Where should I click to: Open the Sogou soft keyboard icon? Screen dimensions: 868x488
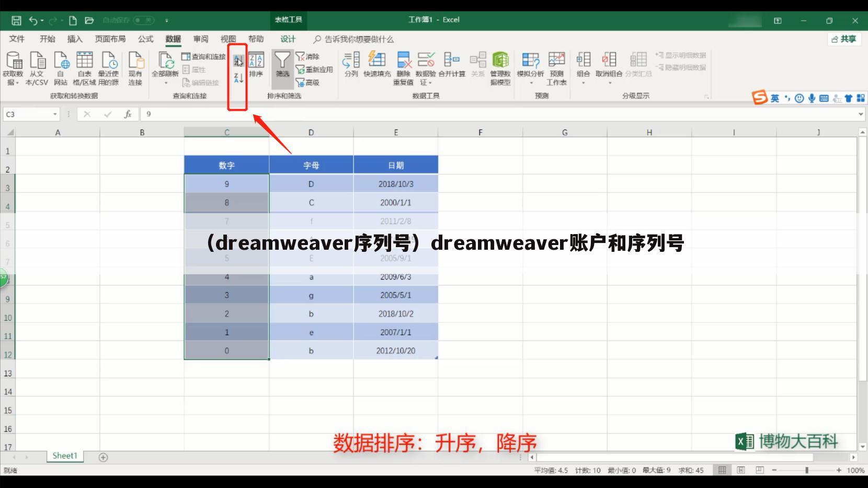pyautogui.click(x=824, y=98)
